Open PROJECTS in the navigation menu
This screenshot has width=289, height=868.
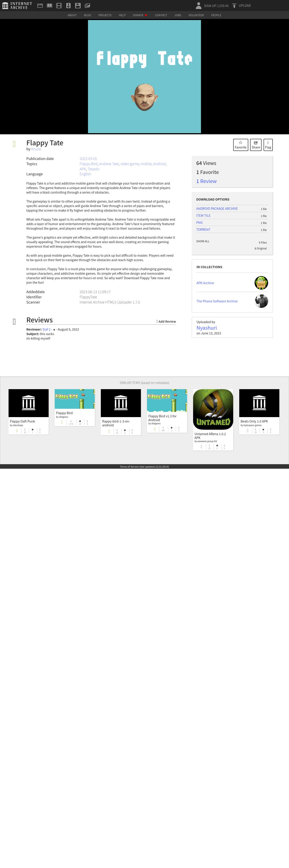(105, 15)
